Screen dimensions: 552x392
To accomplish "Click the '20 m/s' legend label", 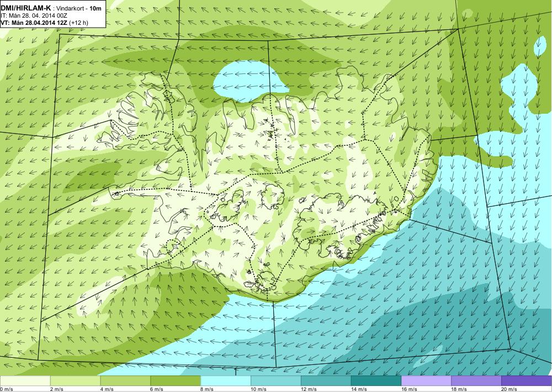I will coord(509,389).
